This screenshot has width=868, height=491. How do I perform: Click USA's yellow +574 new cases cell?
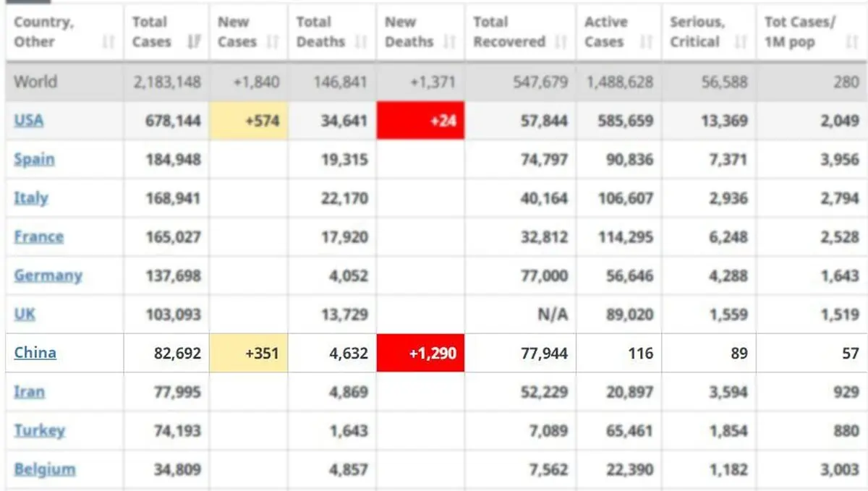pyautogui.click(x=249, y=120)
